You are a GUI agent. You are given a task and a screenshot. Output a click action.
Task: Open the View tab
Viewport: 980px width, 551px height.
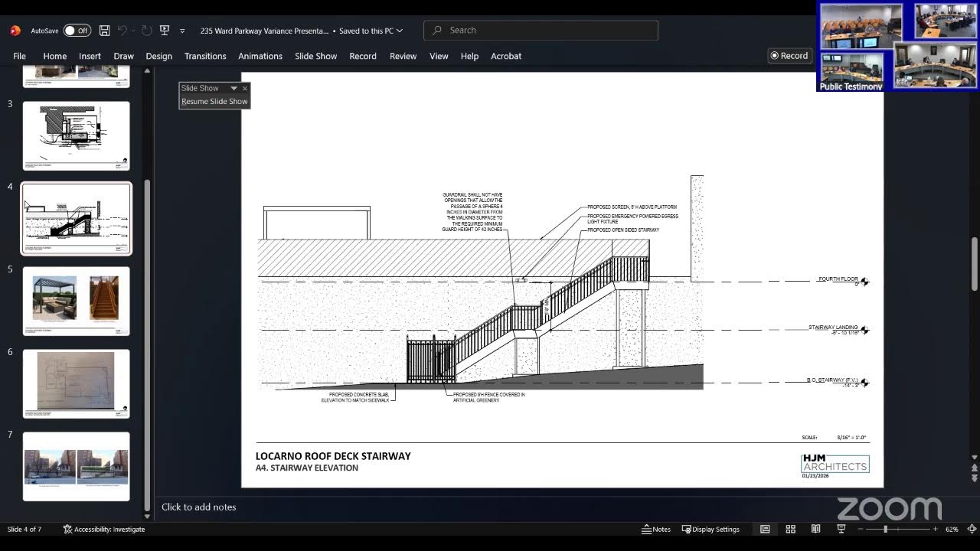[x=439, y=56]
